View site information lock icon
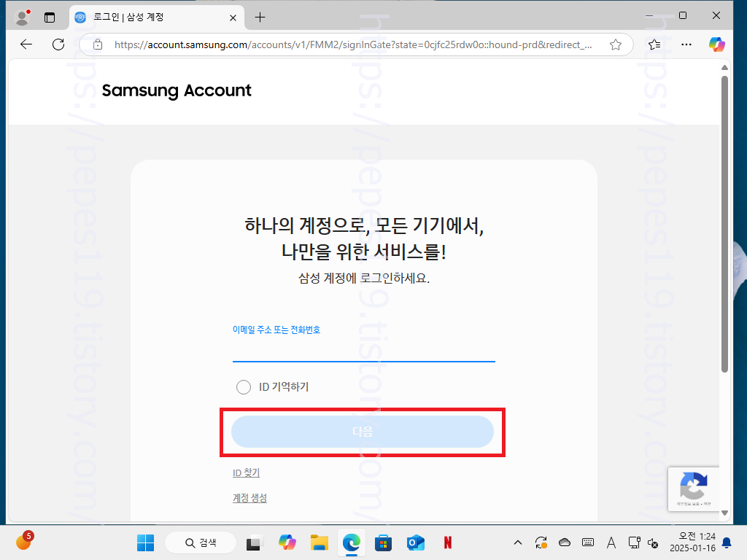The width and height of the screenshot is (747, 560). pos(98,44)
